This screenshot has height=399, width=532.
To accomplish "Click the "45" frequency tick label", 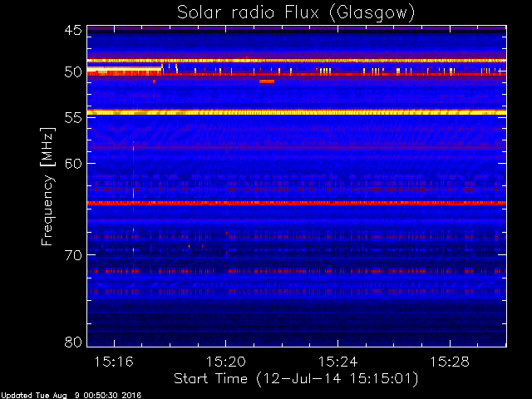I will tap(73, 31).
